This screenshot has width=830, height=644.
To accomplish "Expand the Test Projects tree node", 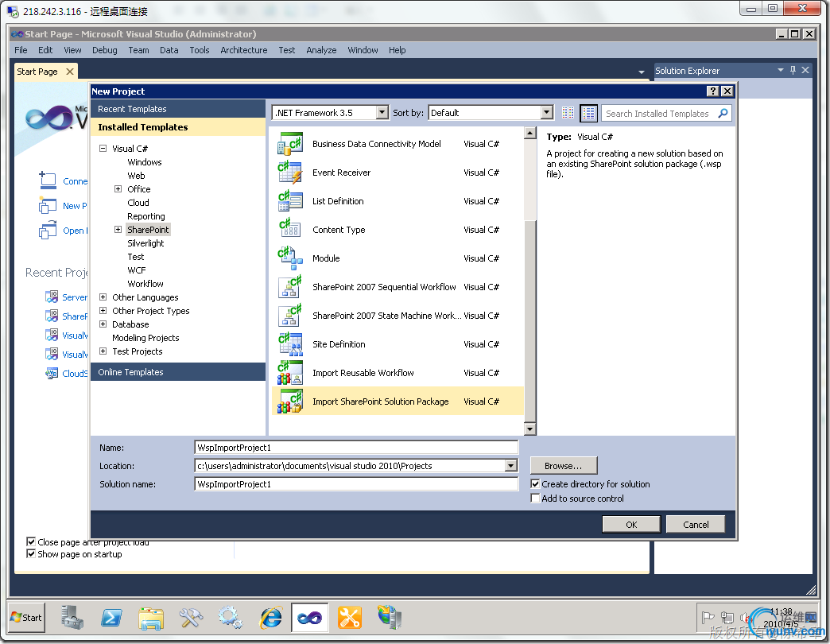I will 103,351.
